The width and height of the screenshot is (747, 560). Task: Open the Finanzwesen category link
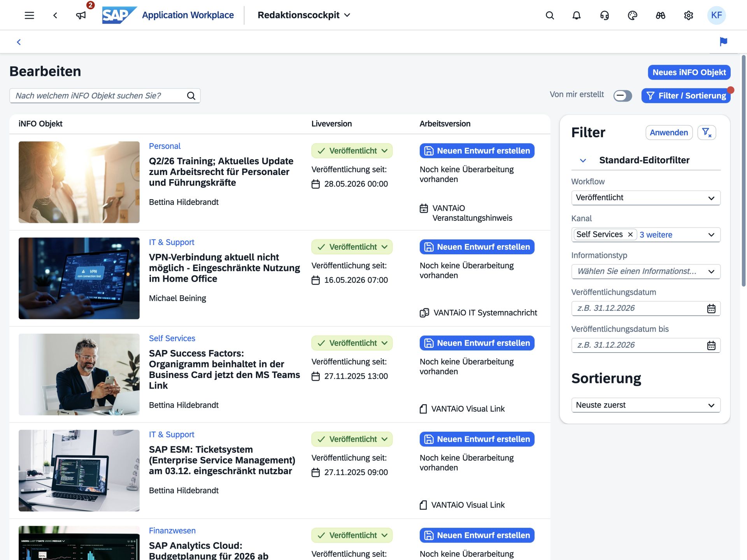coord(172,531)
